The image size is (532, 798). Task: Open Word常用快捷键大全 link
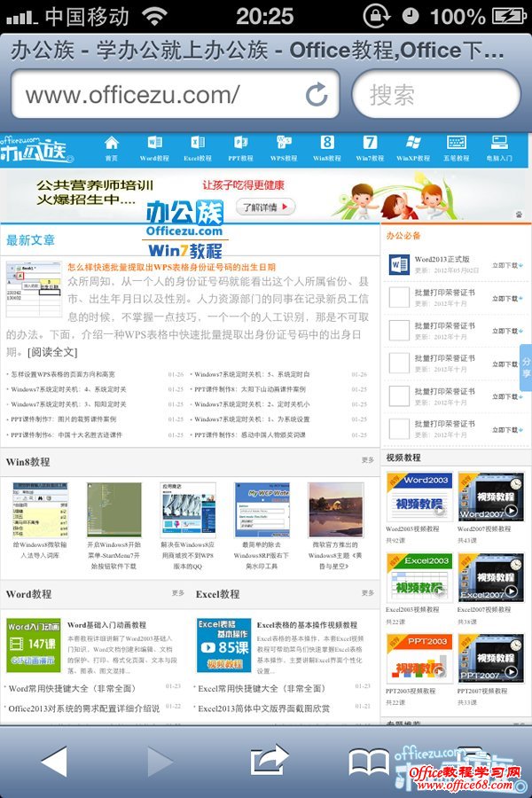(x=72, y=689)
